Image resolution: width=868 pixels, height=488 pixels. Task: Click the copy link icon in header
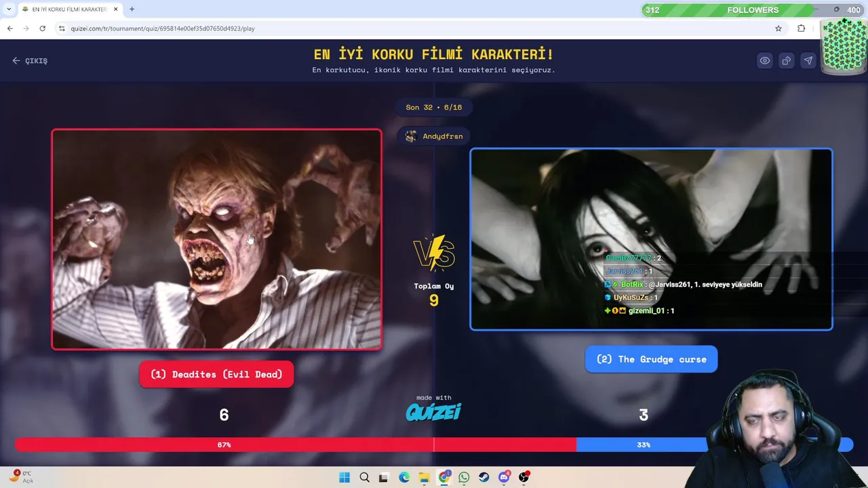(x=787, y=60)
